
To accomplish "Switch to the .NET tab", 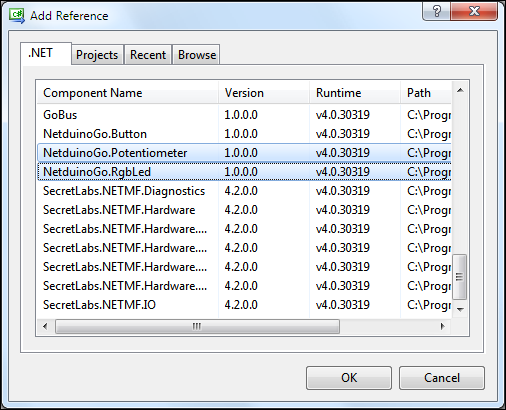I will click(46, 53).
